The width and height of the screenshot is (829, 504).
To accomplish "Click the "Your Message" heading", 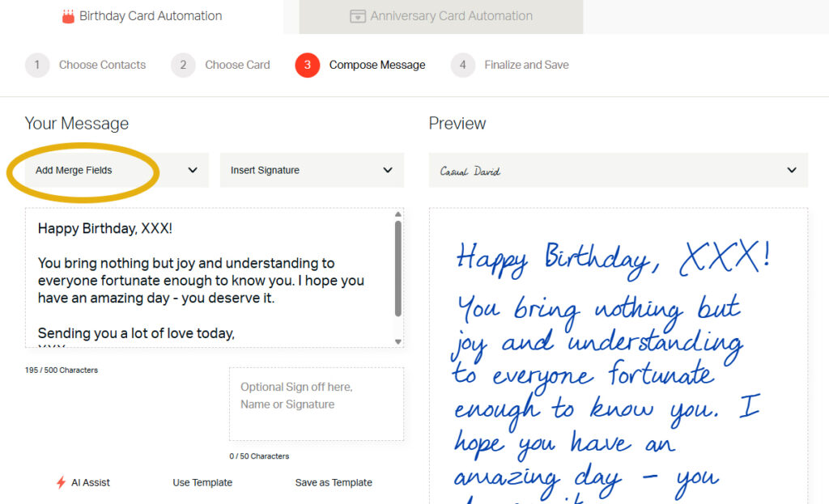I will tap(77, 124).
